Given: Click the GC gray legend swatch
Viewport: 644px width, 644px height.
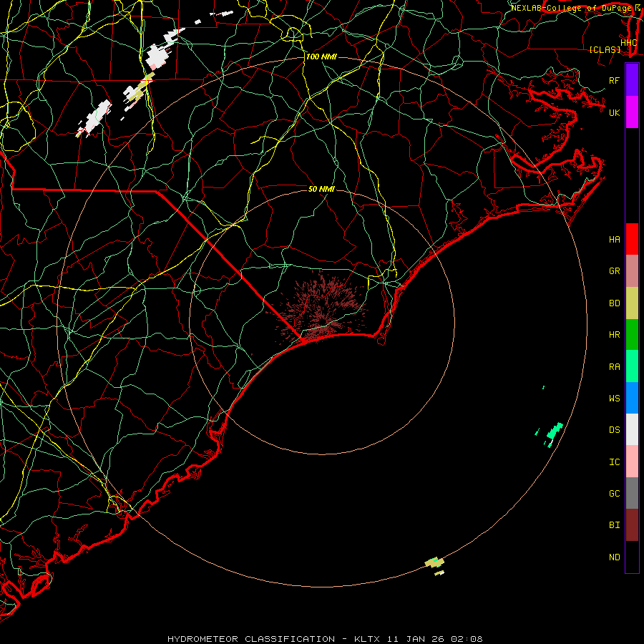Looking at the screenshot, I should click(632, 493).
